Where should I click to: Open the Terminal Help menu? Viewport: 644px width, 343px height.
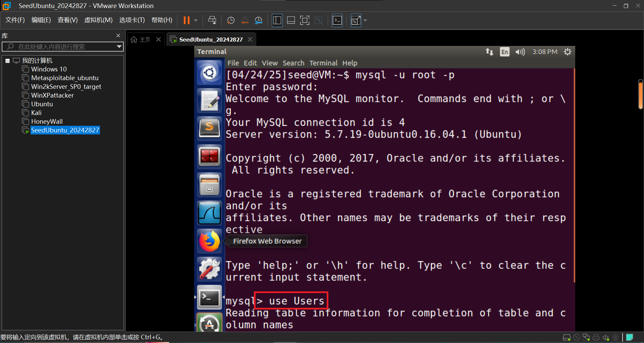click(x=350, y=63)
